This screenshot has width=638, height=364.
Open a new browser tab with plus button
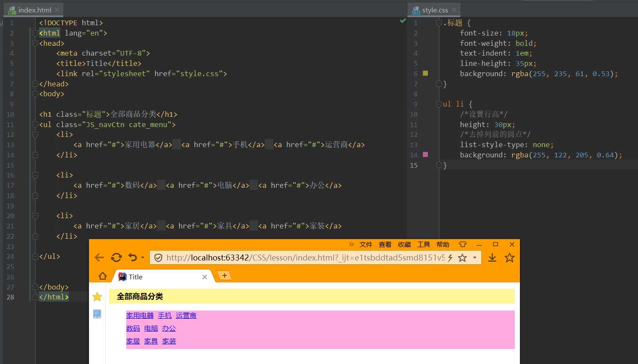[225, 275]
